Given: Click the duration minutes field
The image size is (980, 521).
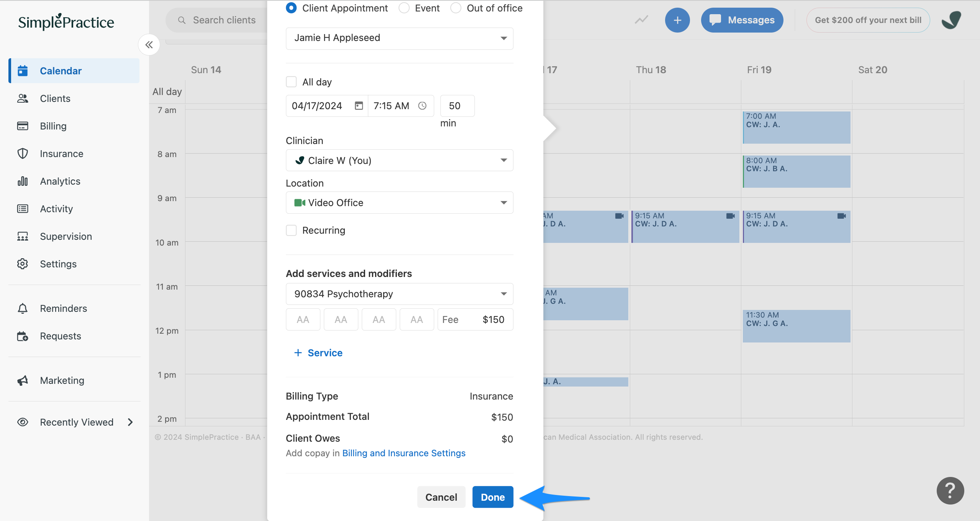Looking at the screenshot, I should coord(457,106).
